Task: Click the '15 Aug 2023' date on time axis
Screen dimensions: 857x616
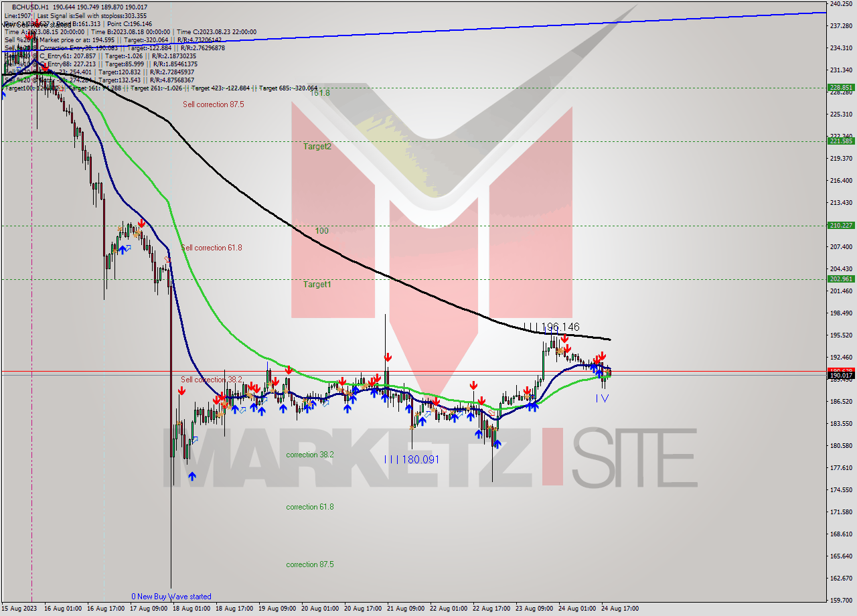Action: (x=19, y=609)
